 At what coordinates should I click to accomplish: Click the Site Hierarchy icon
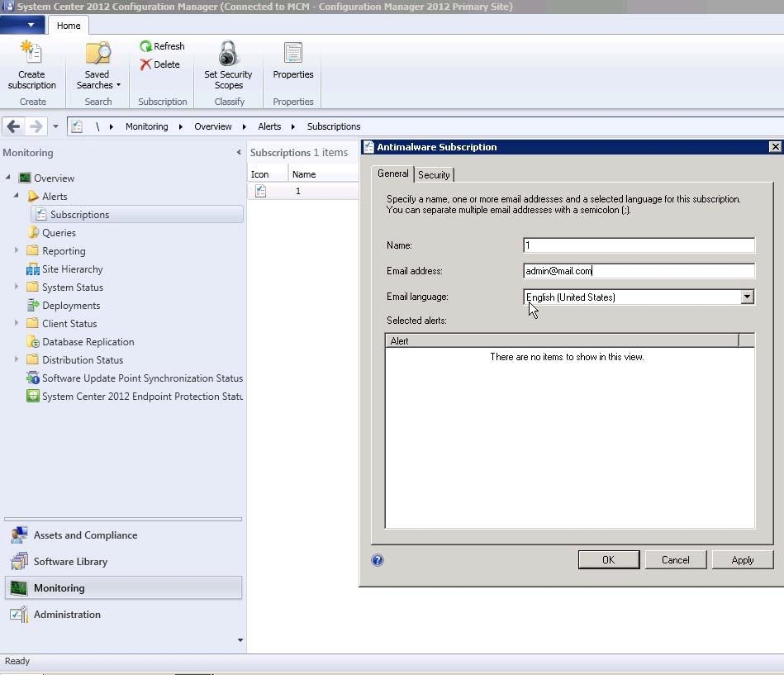pos(33,269)
